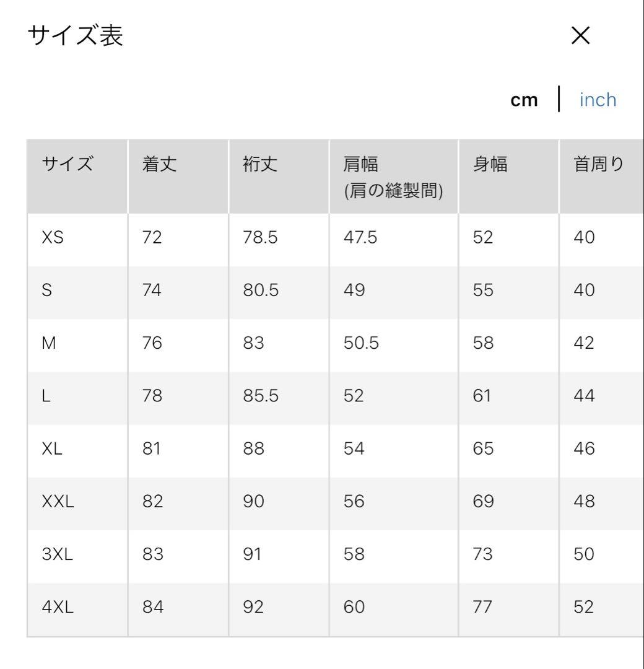Select cm unit option
The image size is (644, 669).
(x=524, y=100)
